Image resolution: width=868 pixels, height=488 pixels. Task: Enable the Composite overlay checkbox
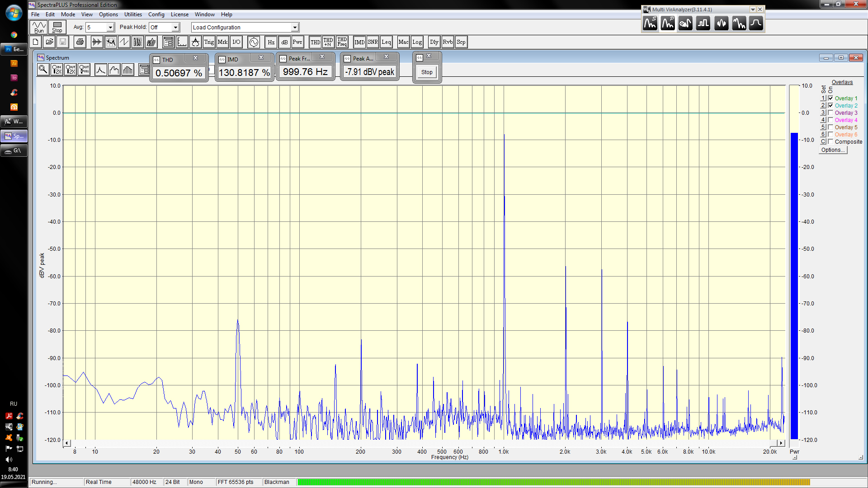(x=830, y=141)
